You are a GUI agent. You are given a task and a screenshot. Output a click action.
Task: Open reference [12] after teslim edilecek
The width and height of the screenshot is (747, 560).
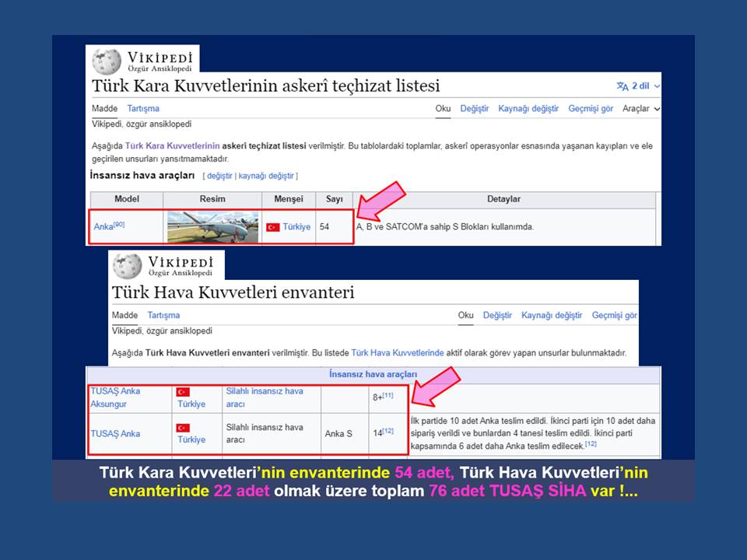[591, 444]
